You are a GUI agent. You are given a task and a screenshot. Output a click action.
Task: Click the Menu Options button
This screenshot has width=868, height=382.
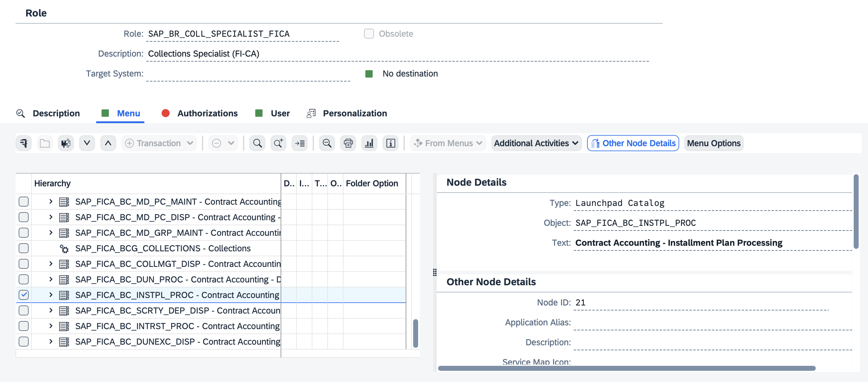click(714, 143)
